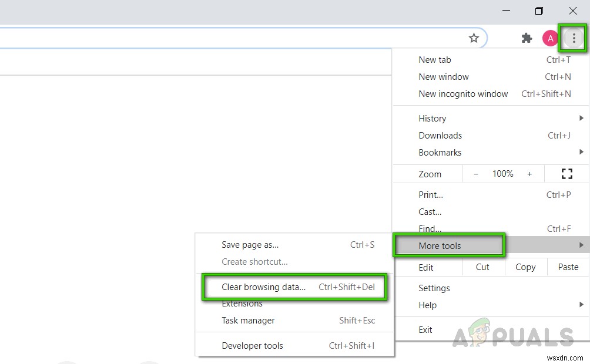
Task: Select Save page as... in submenu
Action: (x=294, y=245)
